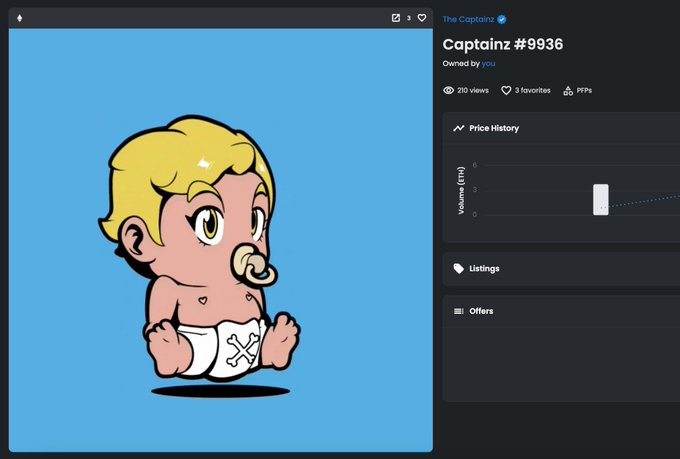Click the Offers list icon
This screenshot has width=680, height=459.
458,311
